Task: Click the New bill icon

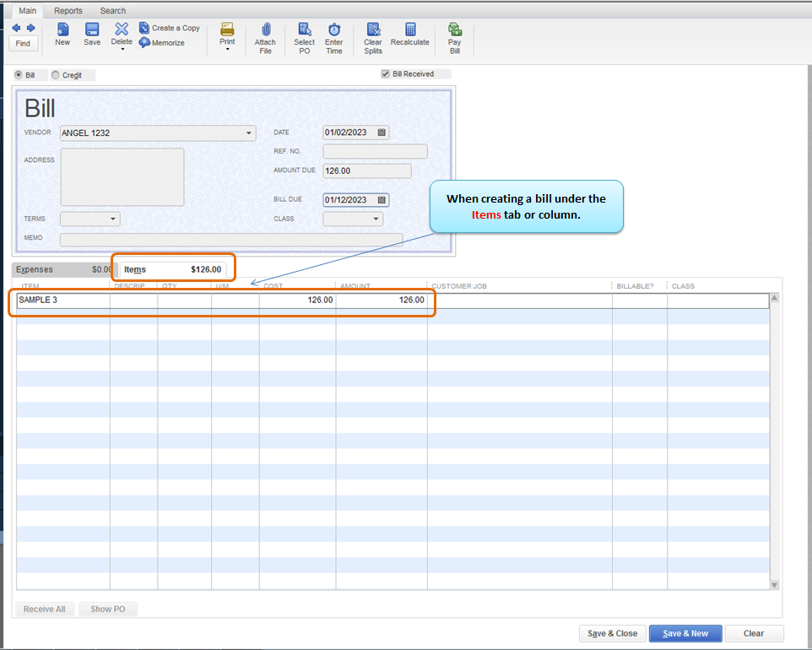Action: [x=62, y=30]
